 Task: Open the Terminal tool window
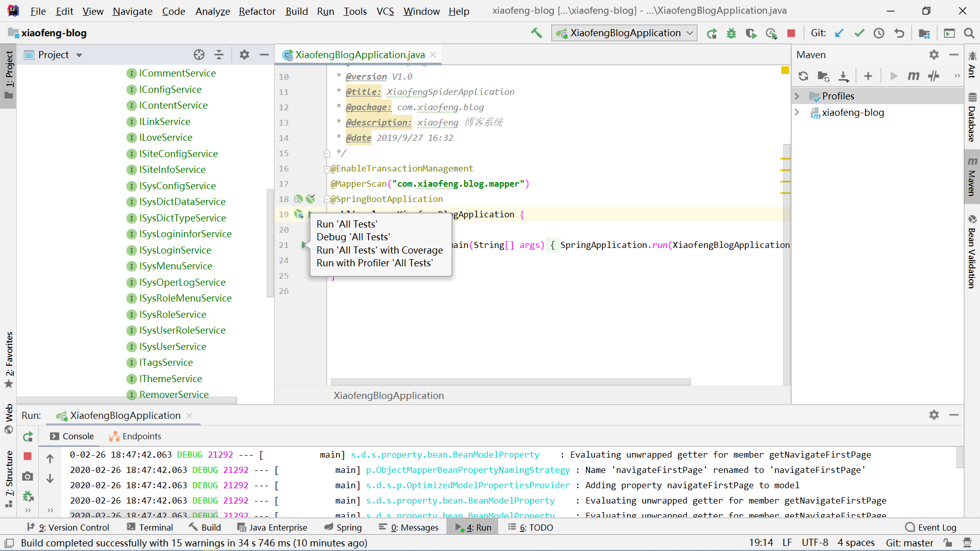(x=150, y=527)
